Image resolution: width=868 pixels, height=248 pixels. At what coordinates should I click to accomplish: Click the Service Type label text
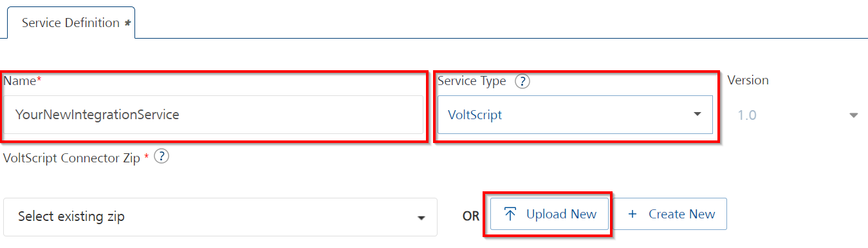click(472, 81)
